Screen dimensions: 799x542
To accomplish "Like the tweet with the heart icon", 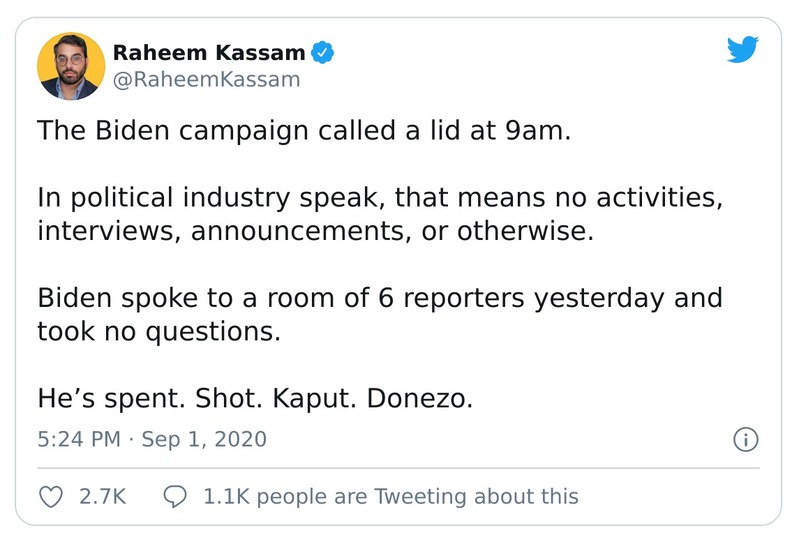I will [50, 496].
